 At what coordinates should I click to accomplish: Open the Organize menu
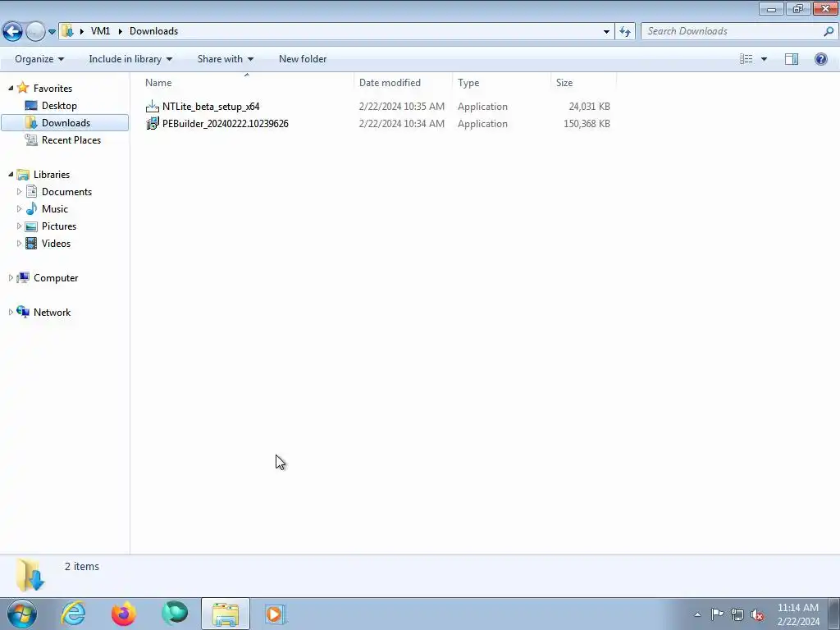coord(39,59)
